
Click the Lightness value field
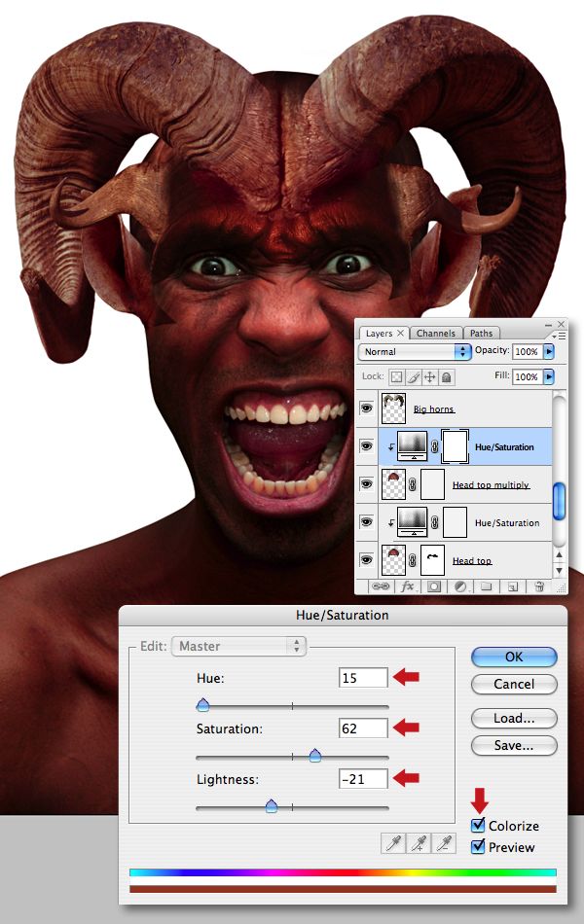363,779
